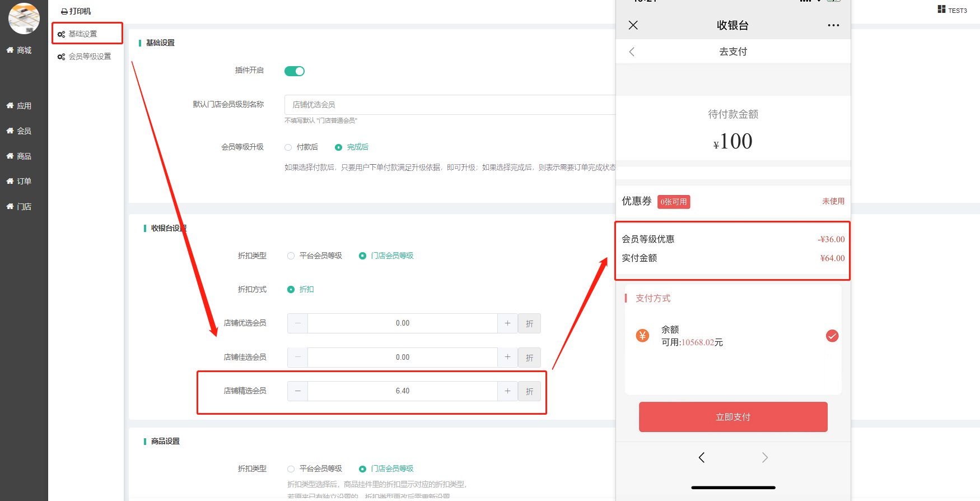Open the 会员等级设置 menu item

[x=89, y=57]
